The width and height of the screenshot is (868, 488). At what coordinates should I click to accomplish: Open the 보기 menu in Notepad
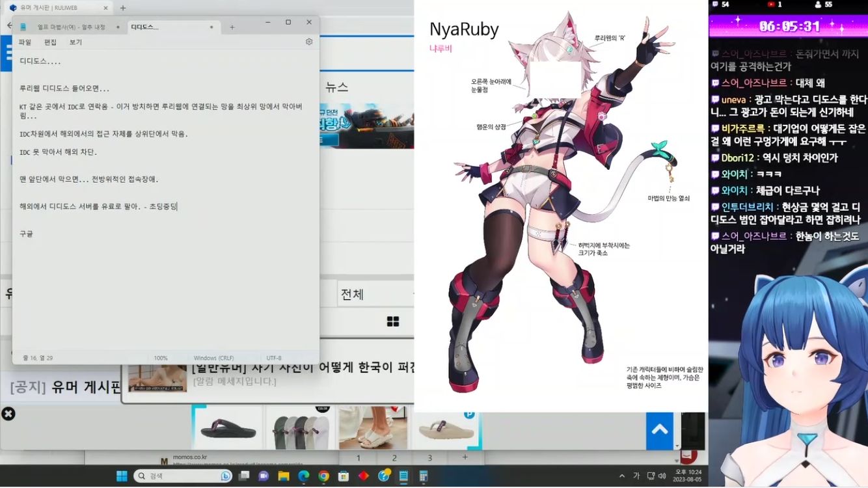tap(75, 42)
